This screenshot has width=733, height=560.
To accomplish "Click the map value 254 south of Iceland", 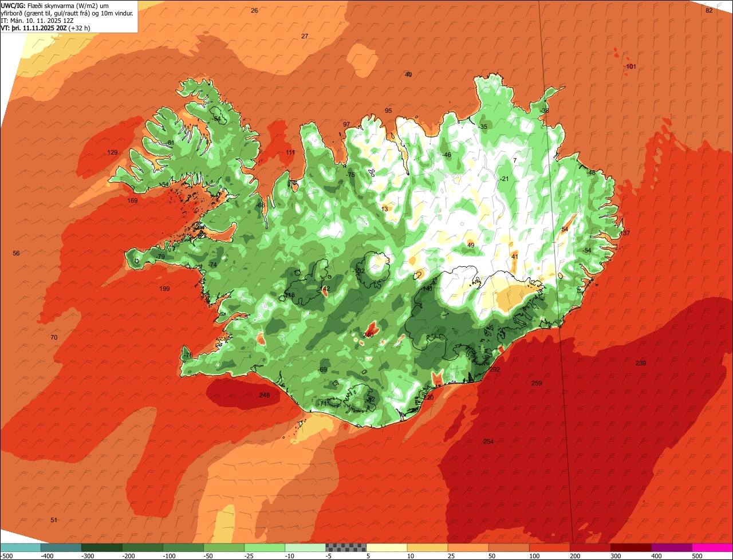I will [488, 441].
